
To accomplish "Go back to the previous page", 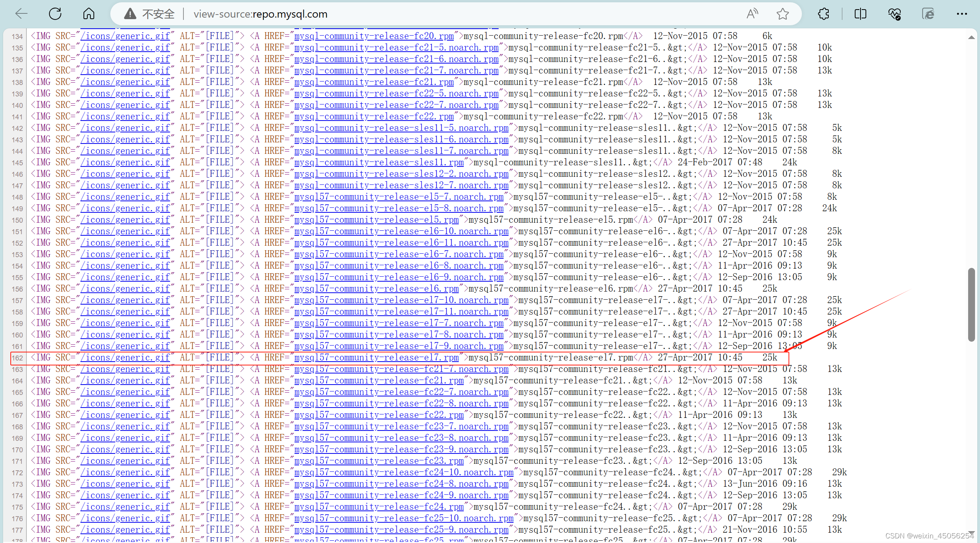I will [21, 14].
